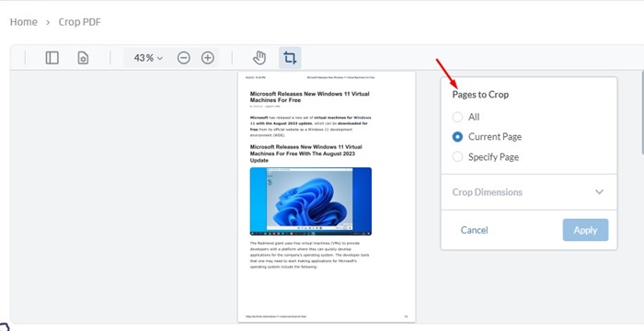Click the Cancel button

(x=474, y=230)
